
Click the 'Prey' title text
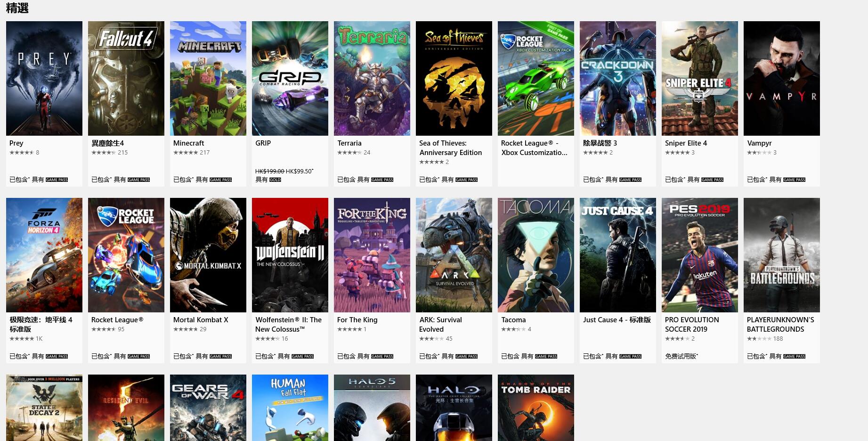16,143
